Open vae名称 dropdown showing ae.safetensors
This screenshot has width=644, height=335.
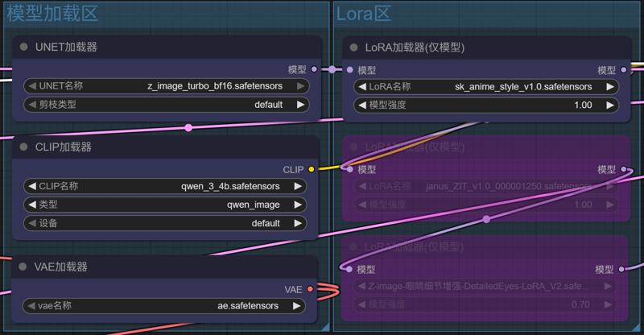click(x=164, y=306)
